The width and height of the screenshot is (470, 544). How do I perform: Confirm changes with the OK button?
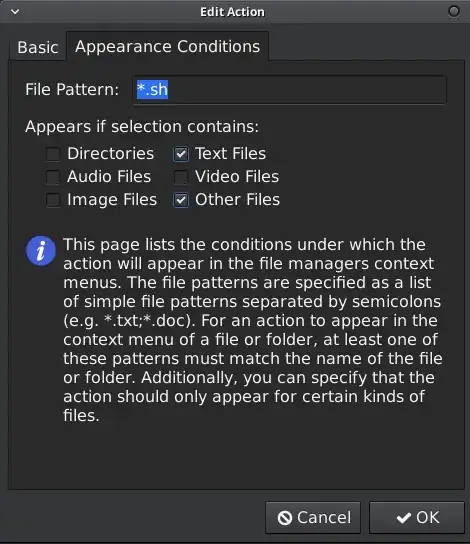pos(417,518)
